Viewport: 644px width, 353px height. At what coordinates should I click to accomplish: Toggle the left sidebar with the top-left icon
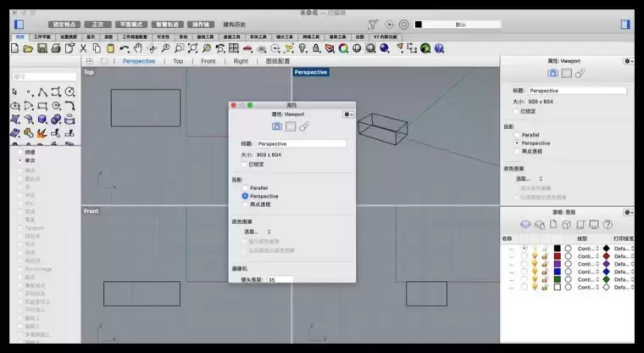click(19, 25)
